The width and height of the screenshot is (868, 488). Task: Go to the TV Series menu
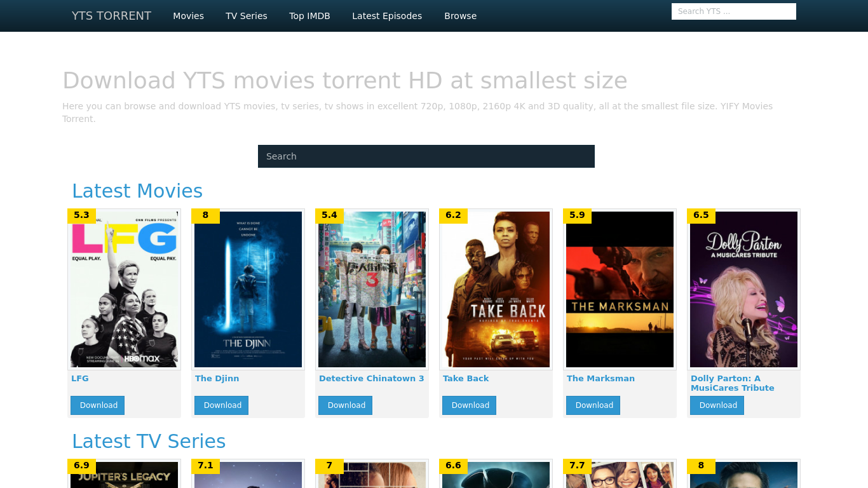(247, 16)
